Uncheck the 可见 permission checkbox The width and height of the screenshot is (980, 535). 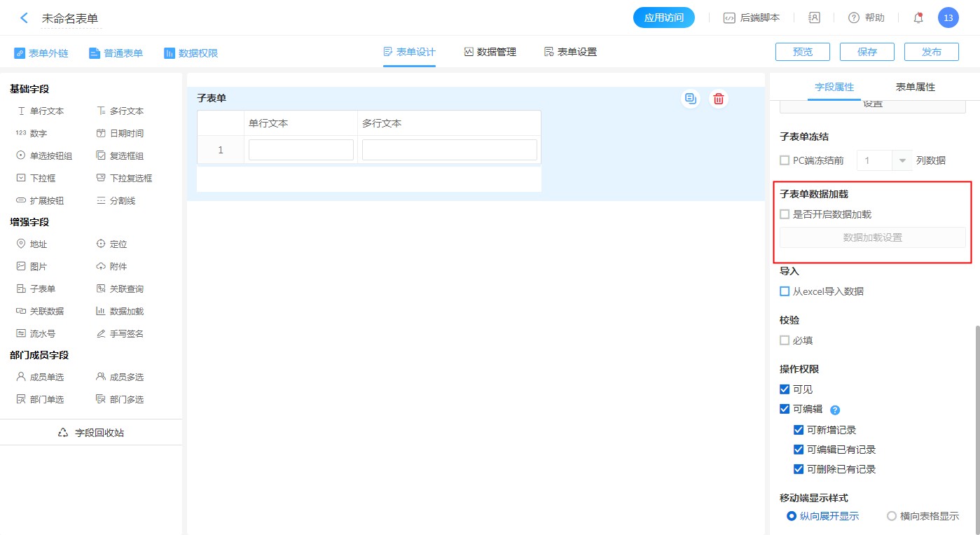(785, 389)
